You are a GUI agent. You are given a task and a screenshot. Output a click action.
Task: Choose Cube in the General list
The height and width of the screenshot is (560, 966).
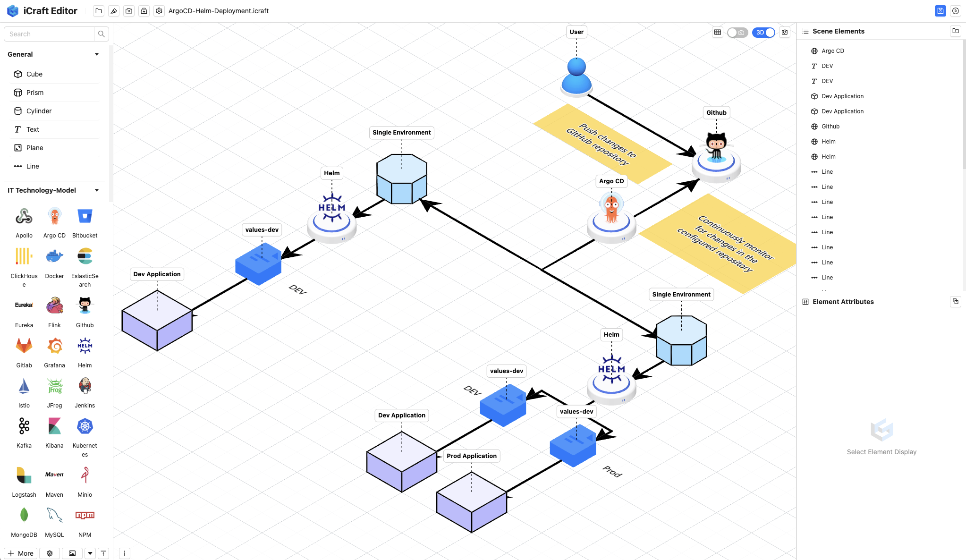point(54,74)
